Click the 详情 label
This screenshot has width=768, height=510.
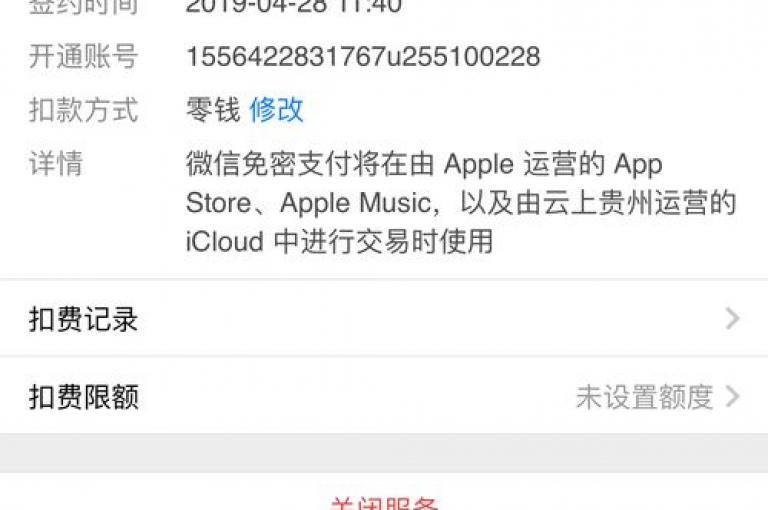56,163
